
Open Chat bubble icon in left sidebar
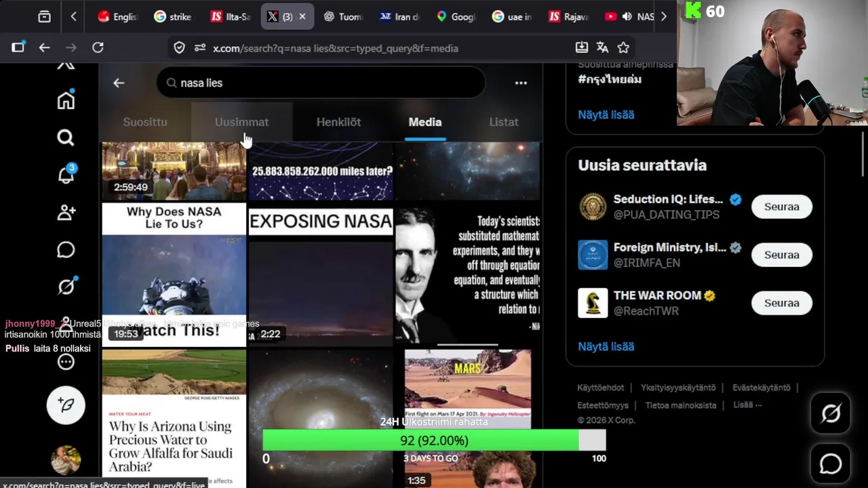(x=66, y=249)
